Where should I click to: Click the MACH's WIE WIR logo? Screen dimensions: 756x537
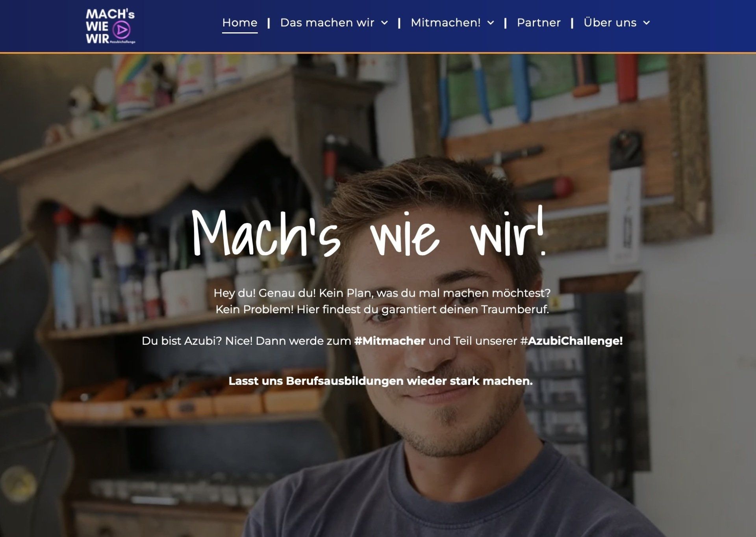(111, 26)
